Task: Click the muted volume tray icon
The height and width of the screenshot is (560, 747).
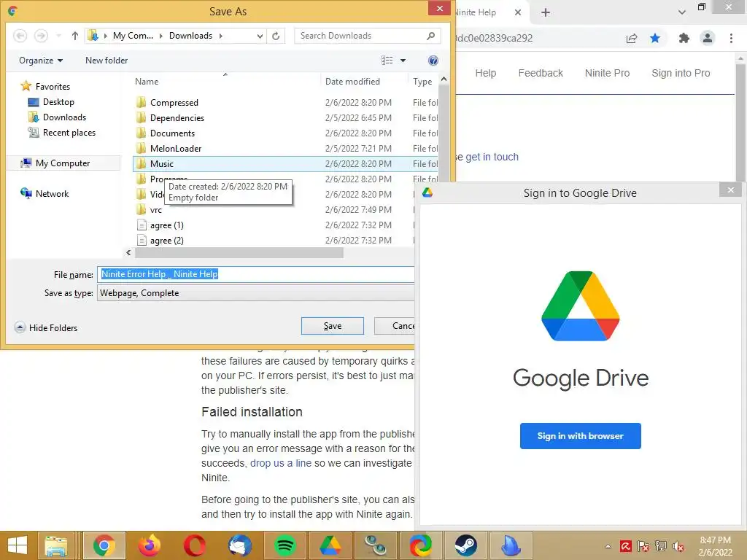Action: pos(678,546)
